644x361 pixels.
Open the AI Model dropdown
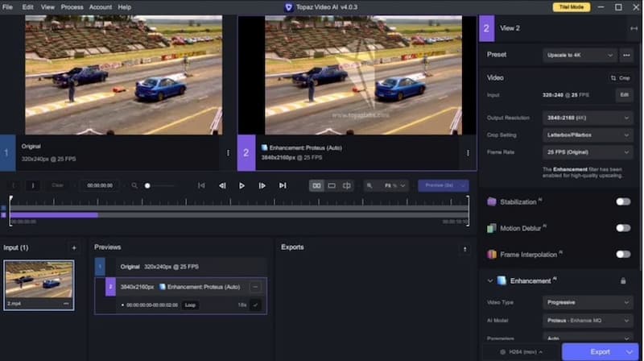click(588, 321)
